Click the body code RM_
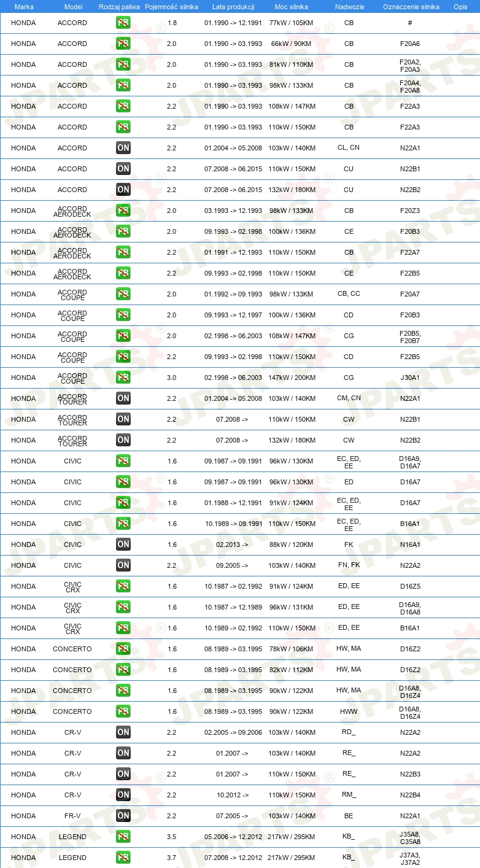The image size is (480, 868). 349,795
